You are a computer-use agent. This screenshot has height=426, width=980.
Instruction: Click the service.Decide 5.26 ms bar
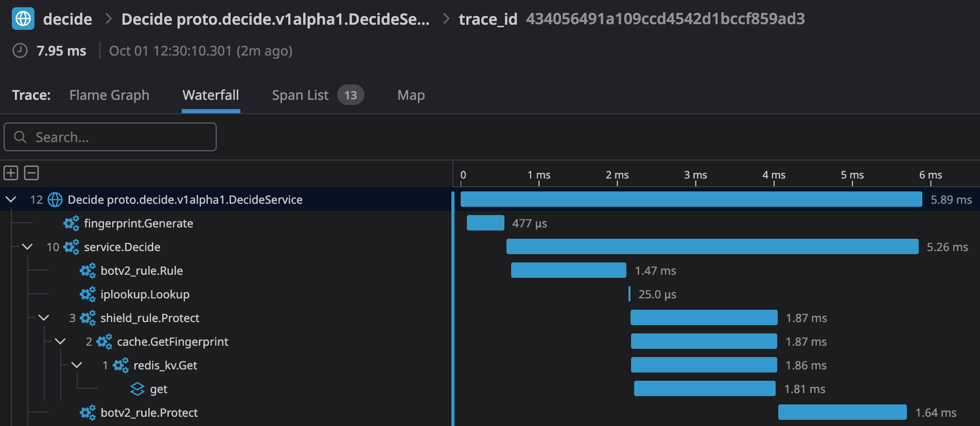pos(712,246)
